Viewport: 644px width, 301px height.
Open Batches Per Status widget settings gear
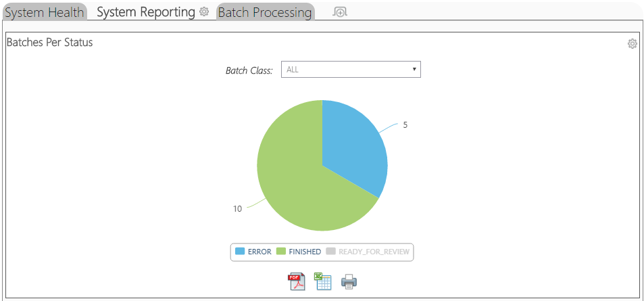pyautogui.click(x=632, y=43)
